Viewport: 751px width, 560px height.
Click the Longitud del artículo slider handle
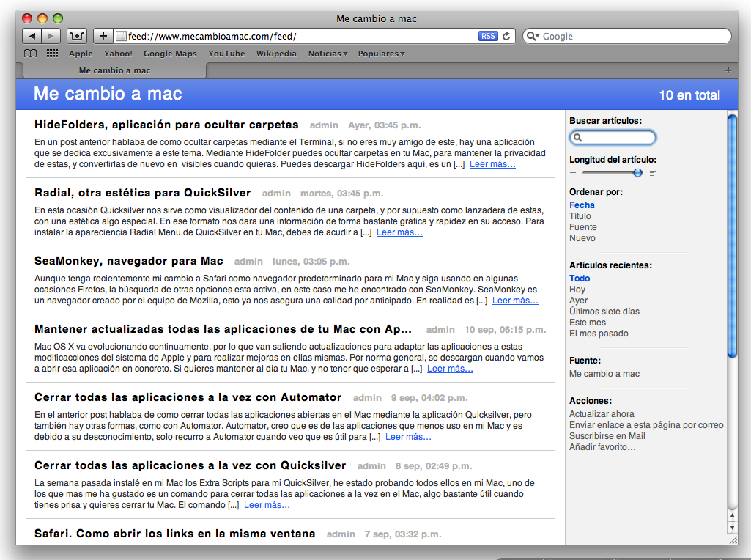[x=637, y=173]
